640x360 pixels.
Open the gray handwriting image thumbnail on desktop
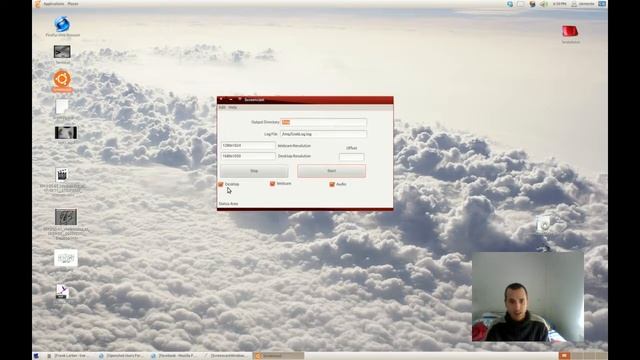pos(66,217)
